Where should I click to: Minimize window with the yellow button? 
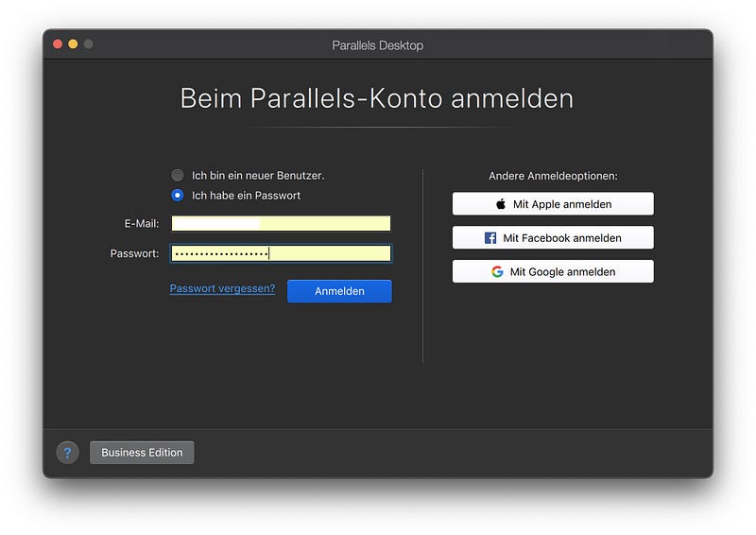click(x=73, y=44)
